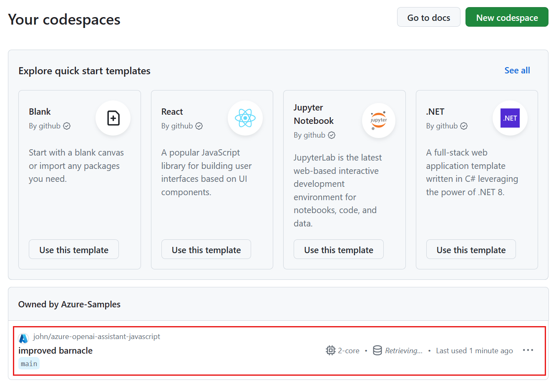
Task: Click the storage database icon next to Retrieving
Action: pyautogui.click(x=377, y=350)
